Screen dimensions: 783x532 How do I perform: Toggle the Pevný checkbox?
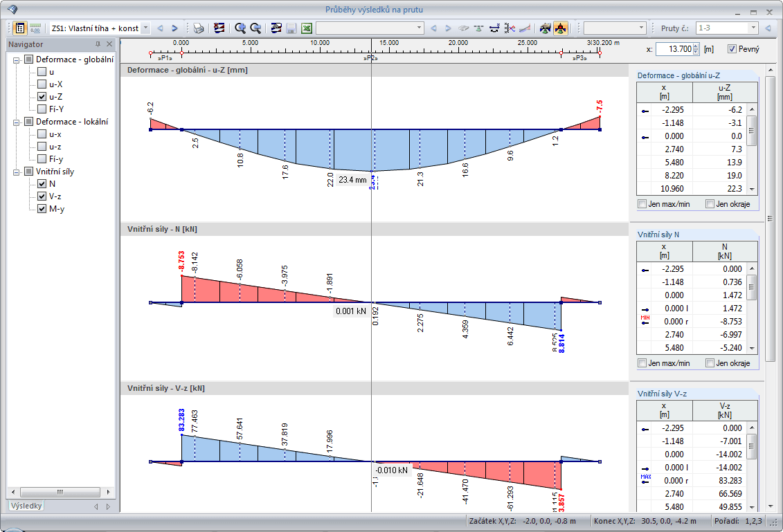click(732, 49)
